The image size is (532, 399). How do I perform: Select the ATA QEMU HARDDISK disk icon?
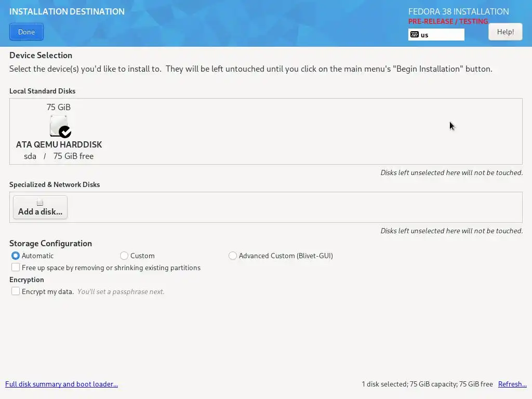60,126
